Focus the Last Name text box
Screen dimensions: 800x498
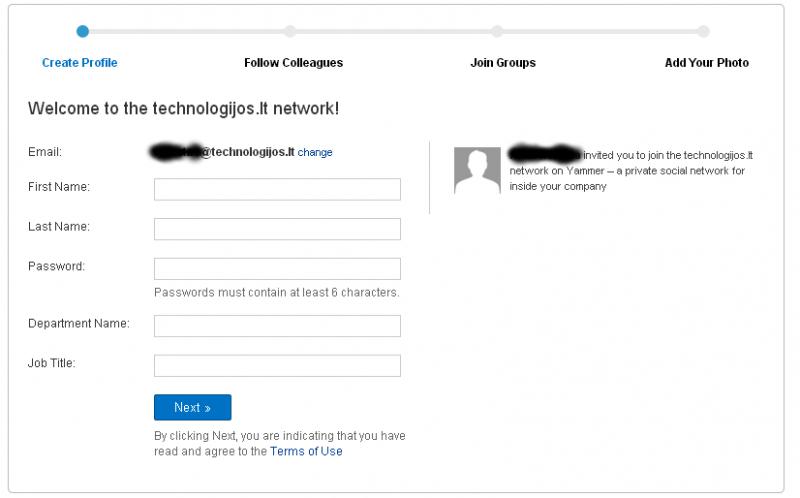278,229
